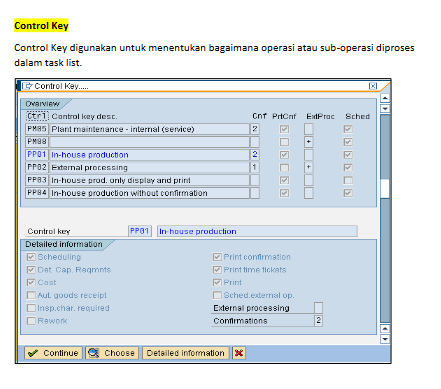The width and height of the screenshot is (441, 389).
Task: Select the PM08 control key cell
Action: coord(37,142)
